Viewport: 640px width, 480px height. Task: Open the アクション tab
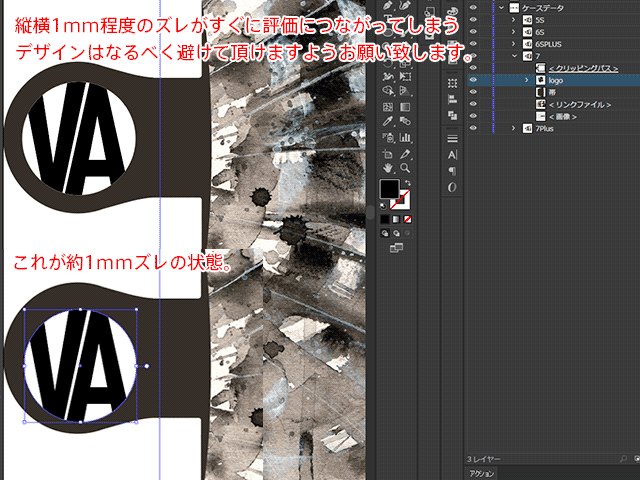[x=482, y=473]
